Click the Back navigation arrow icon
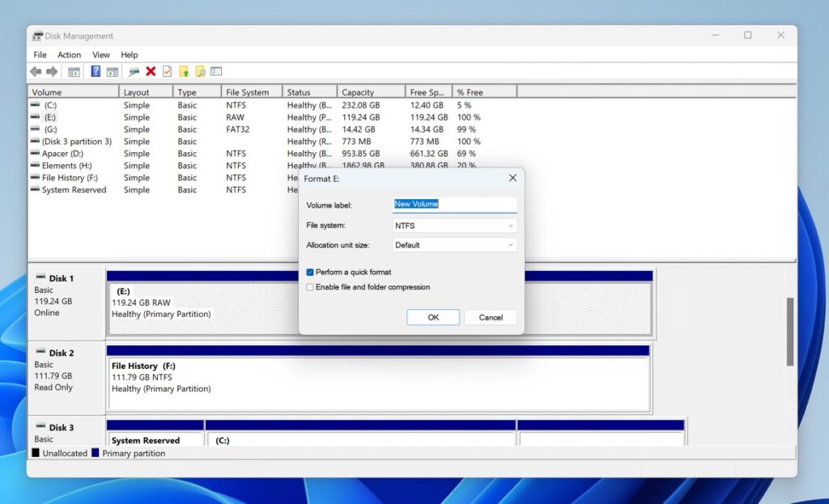 coord(36,71)
